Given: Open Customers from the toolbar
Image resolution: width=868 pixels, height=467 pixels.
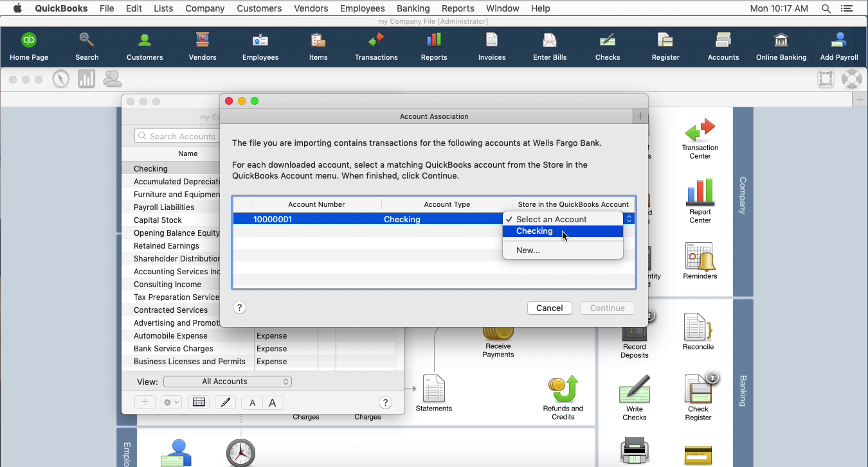Looking at the screenshot, I should (145, 47).
